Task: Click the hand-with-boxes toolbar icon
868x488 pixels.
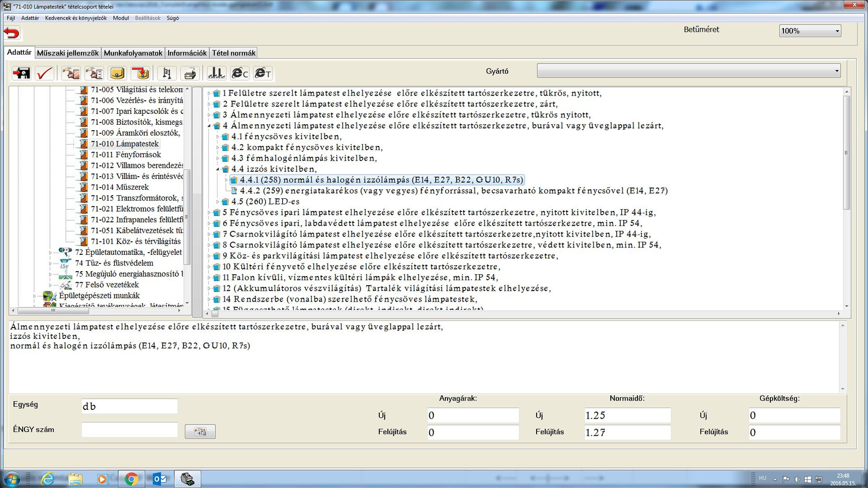Action: [x=71, y=73]
